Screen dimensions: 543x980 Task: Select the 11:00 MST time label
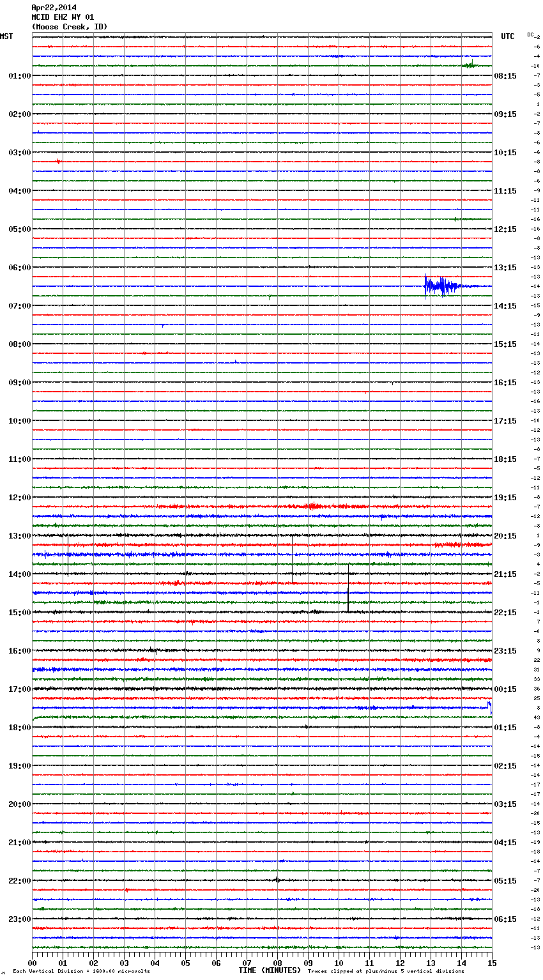tap(20, 459)
